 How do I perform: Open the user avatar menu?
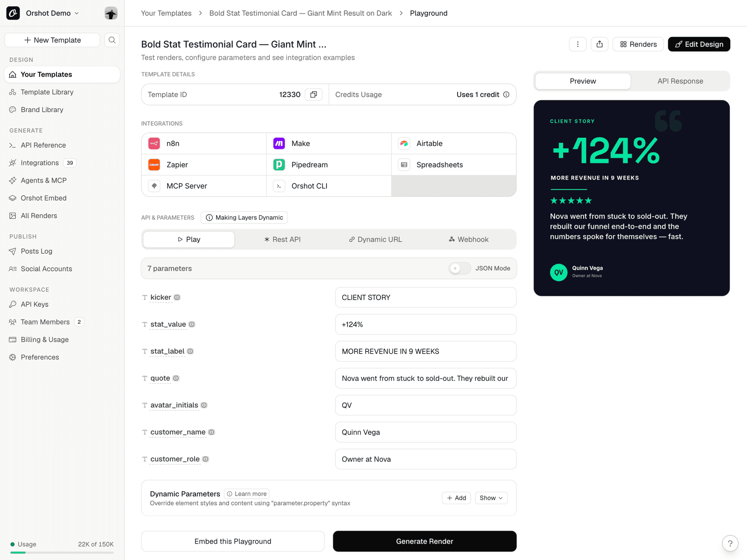pyautogui.click(x=111, y=13)
